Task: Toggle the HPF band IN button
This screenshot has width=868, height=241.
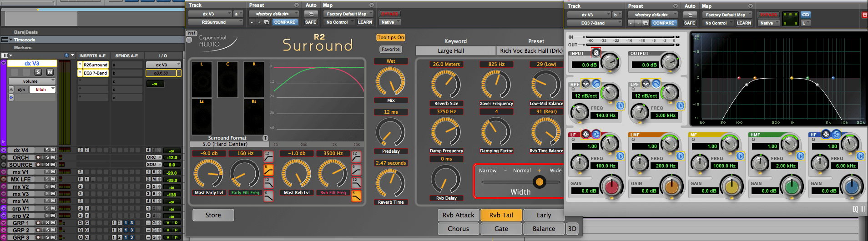Action: click(x=620, y=105)
